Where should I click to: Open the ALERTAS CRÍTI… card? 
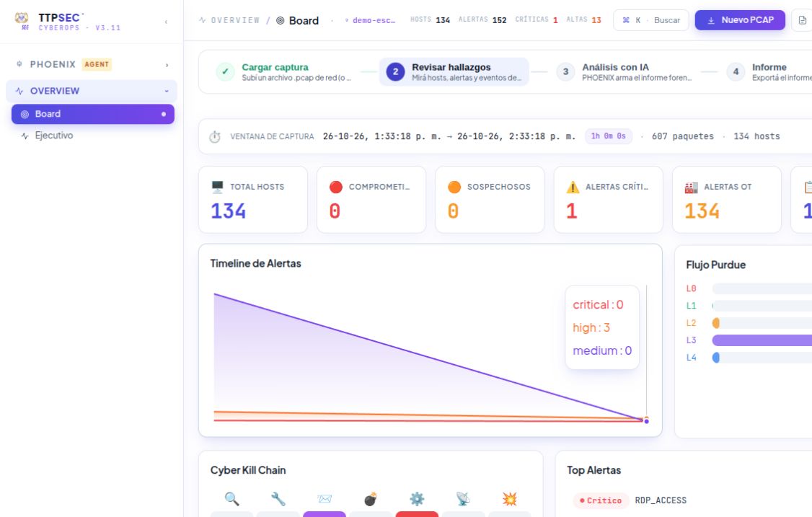click(x=609, y=200)
